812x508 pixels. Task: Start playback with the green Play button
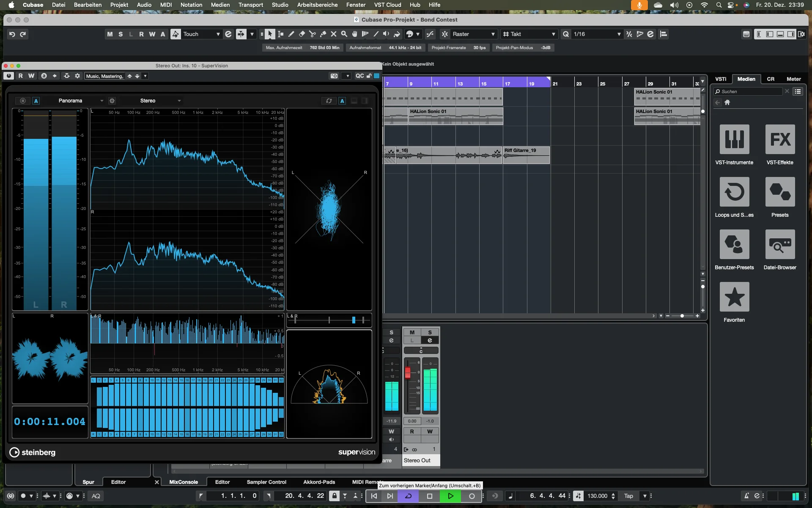click(450, 496)
